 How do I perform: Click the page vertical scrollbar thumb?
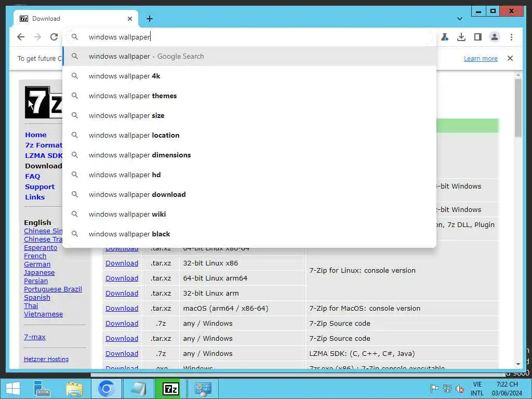(x=518, y=108)
